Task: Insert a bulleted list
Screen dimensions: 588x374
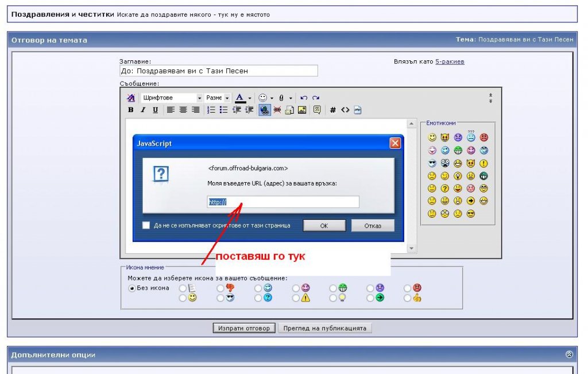Action: tap(224, 110)
